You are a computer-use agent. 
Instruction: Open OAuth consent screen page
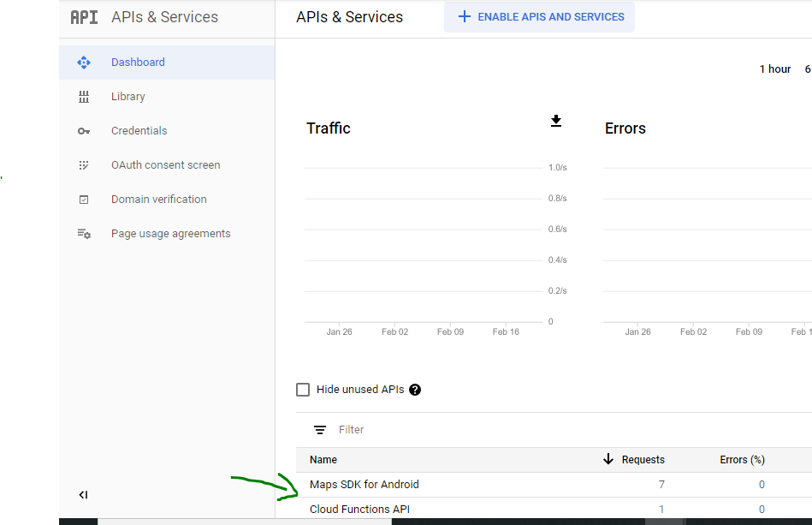[167, 164]
